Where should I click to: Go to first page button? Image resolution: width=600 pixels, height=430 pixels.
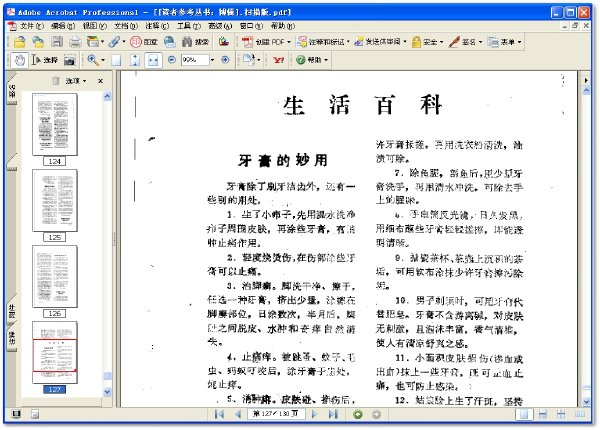pos(219,414)
